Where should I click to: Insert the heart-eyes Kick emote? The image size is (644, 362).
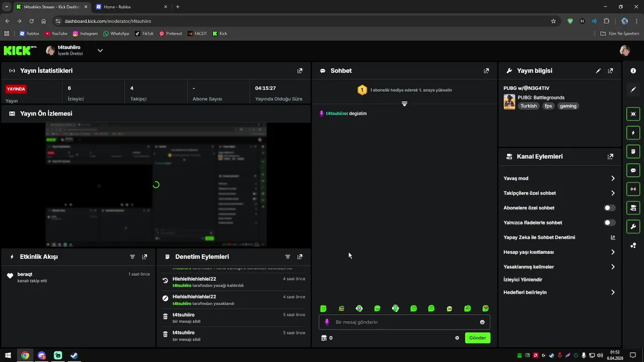[x=486, y=308]
